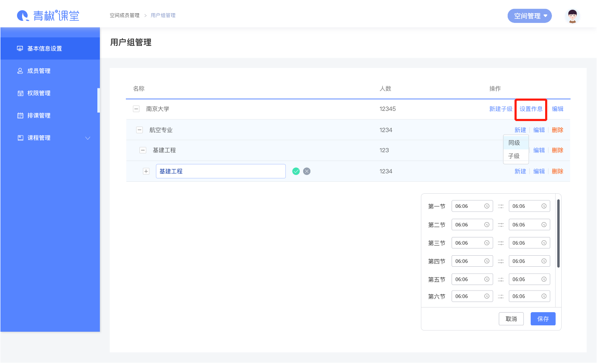Click the 第四节 period label

coord(437,261)
